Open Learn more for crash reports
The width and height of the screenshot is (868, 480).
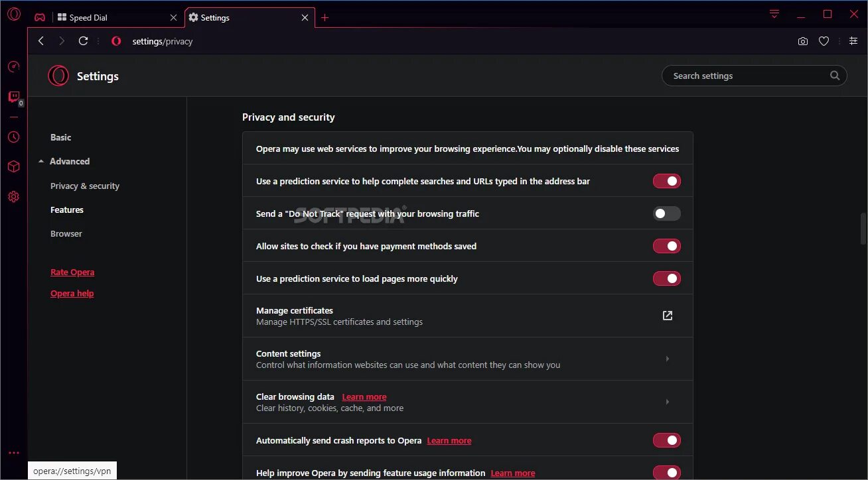[449, 441]
